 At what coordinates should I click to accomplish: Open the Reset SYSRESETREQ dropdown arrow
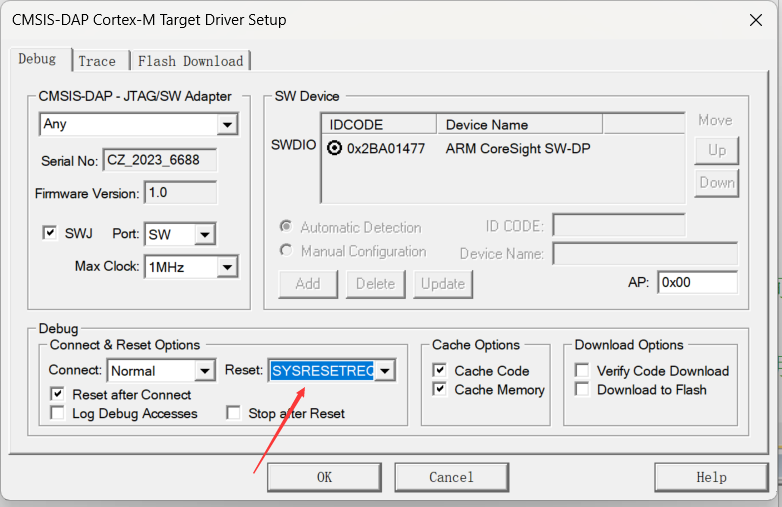pos(385,370)
